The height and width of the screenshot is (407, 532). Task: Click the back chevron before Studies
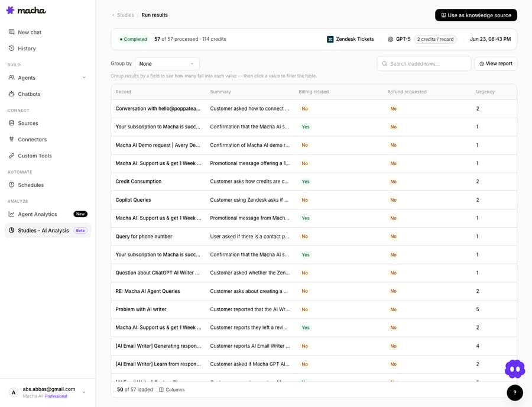pyautogui.click(x=113, y=15)
